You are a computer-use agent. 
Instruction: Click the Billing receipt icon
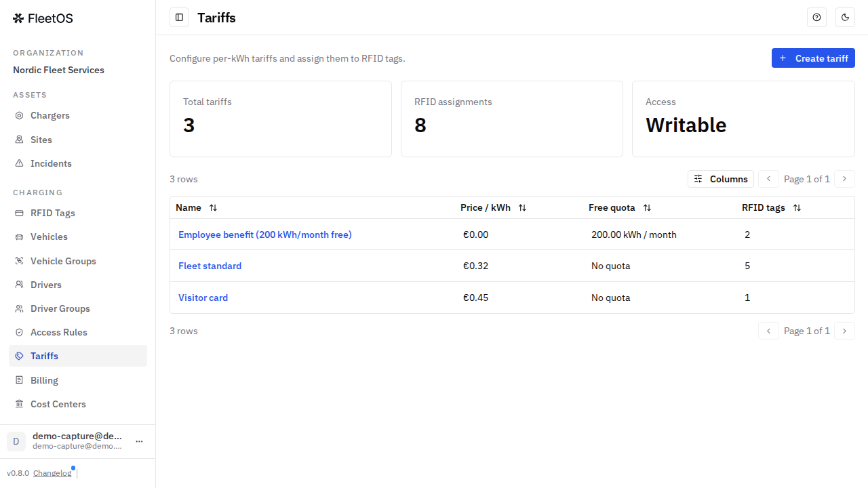[20, 380]
